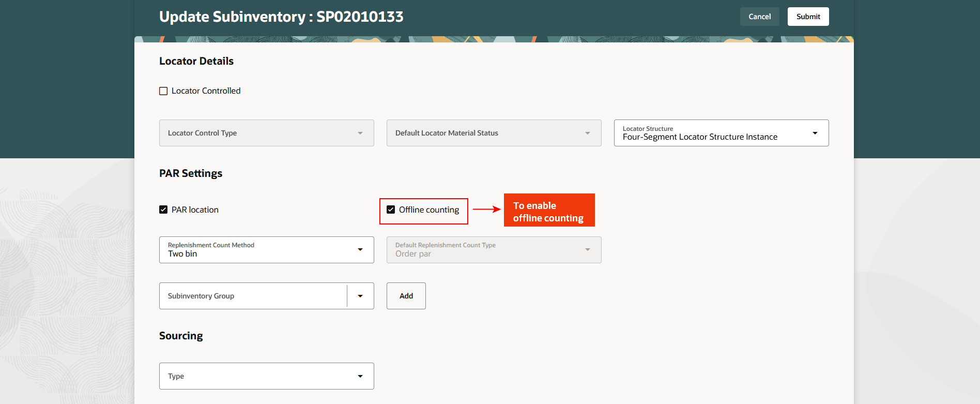The width and height of the screenshot is (980, 404).
Task: Open the Sourcing Type dropdown
Action: [258, 376]
